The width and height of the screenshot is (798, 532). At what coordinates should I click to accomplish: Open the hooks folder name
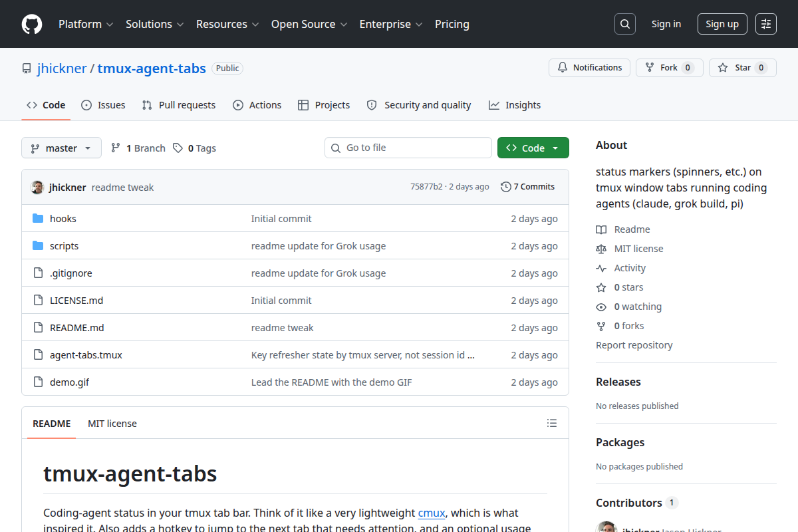click(x=63, y=219)
